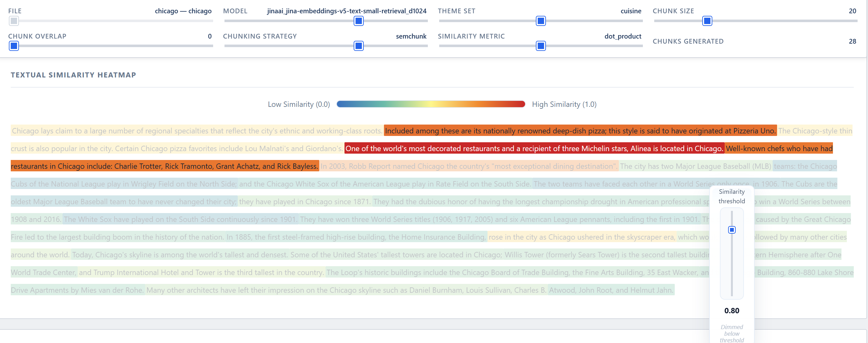Viewport: 868px width, 343px height.
Task: Click the CHUNK OVERLAP slider handle
Action: coord(14,46)
